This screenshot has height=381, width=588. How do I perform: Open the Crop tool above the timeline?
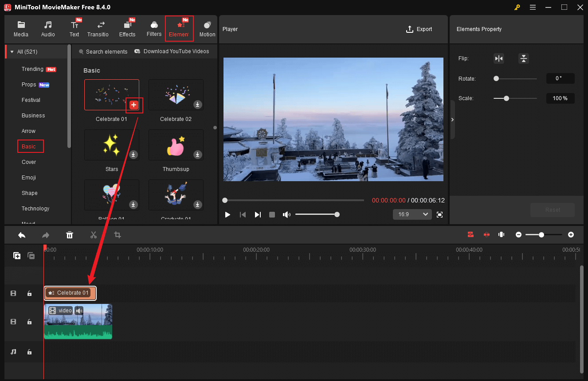pos(118,235)
